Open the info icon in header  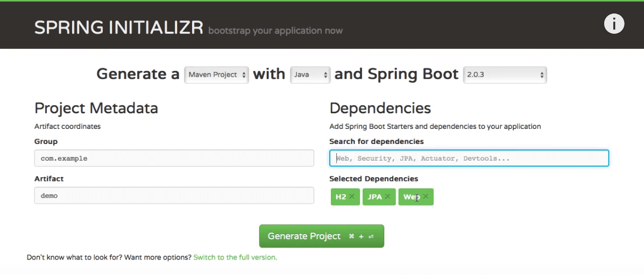614,24
